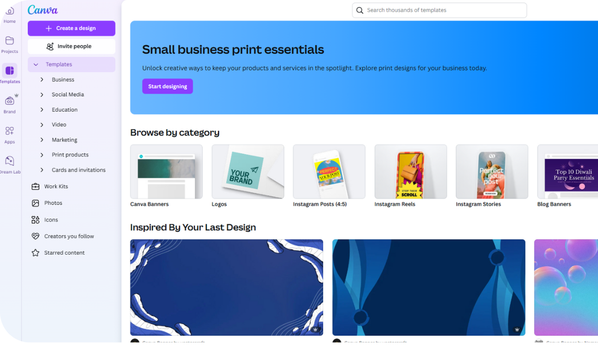Open the Home icon in sidebar

click(10, 12)
